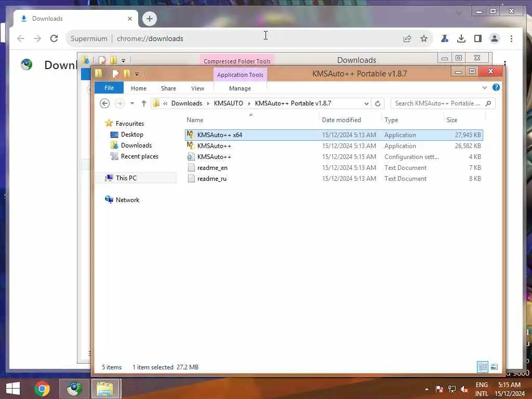
Task: Select the Application Tools contextual tab
Action: 240,75
